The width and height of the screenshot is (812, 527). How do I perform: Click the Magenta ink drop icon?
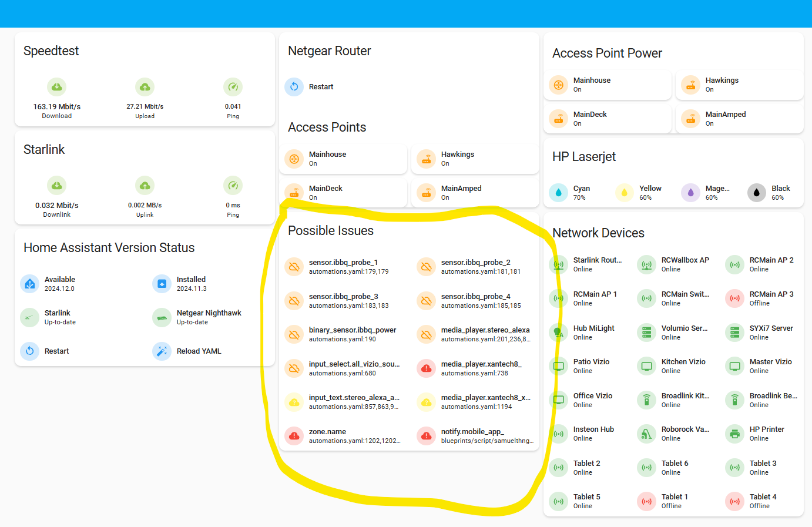pyautogui.click(x=690, y=192)
